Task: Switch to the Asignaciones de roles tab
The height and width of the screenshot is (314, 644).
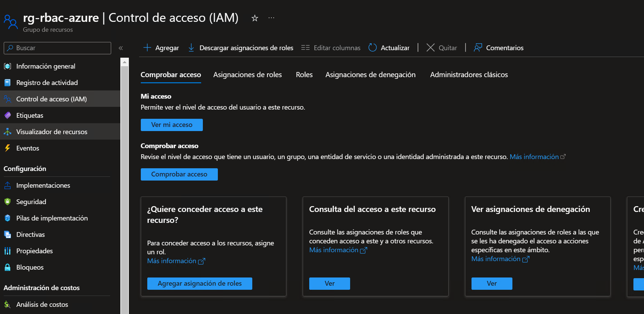Action: click(248, 74)
